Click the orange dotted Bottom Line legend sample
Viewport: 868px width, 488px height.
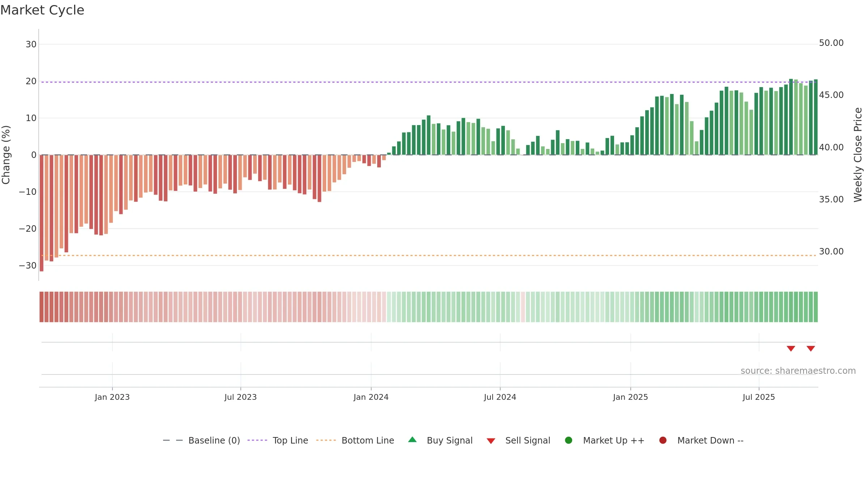326,440
